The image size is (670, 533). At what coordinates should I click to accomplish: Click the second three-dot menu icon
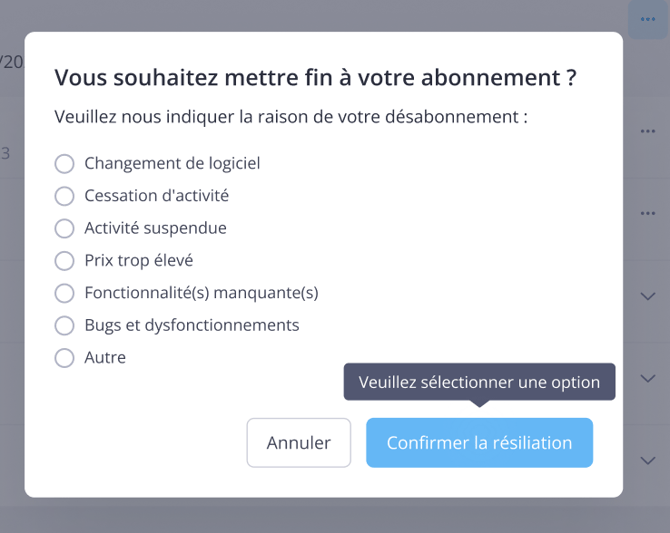click(x=647, y=131)
